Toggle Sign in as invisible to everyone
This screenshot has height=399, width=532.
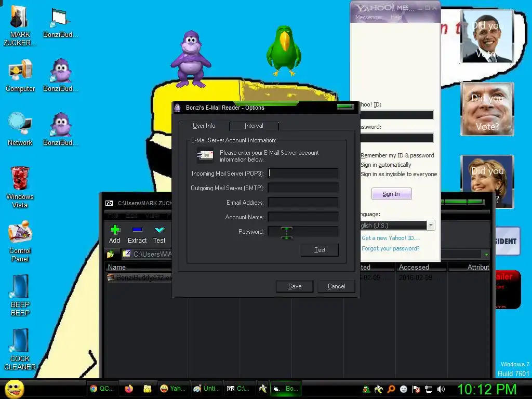[x=398, y=174]
